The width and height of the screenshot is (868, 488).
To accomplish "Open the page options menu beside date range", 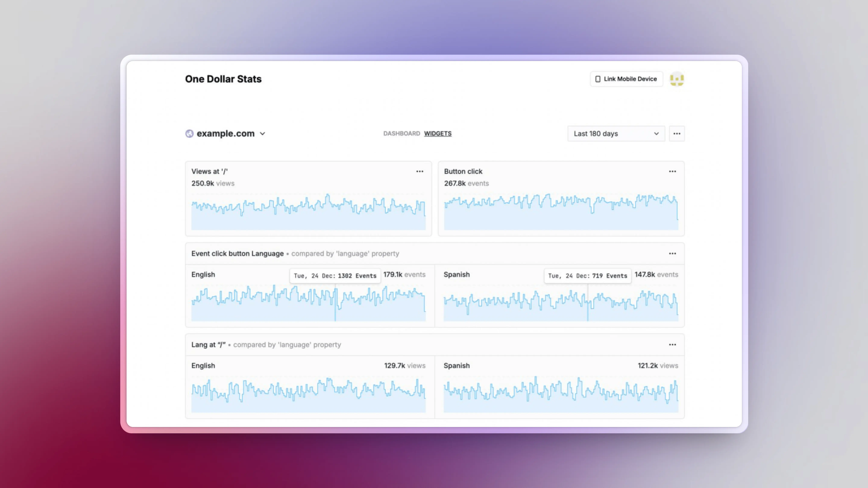I will [677, 134].
